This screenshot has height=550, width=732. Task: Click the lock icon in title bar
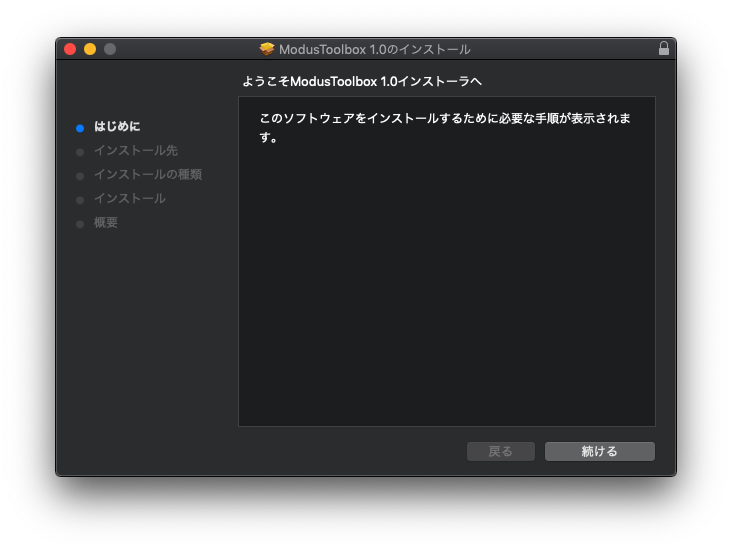[x=663, y=49]
